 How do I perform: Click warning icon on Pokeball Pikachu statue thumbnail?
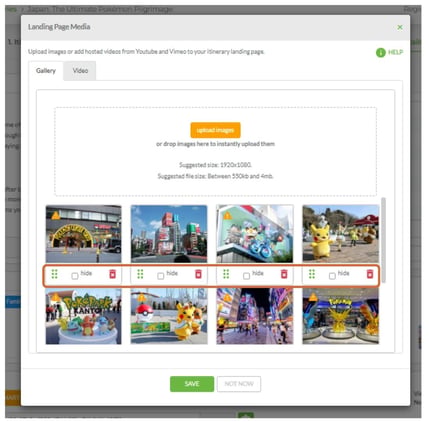pos(142,297)
